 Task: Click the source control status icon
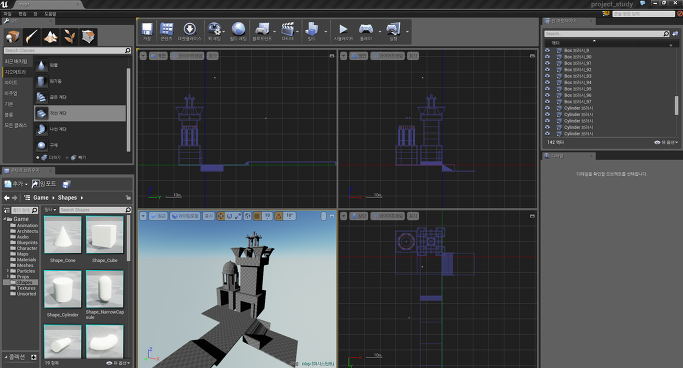[x=679, y=14]
